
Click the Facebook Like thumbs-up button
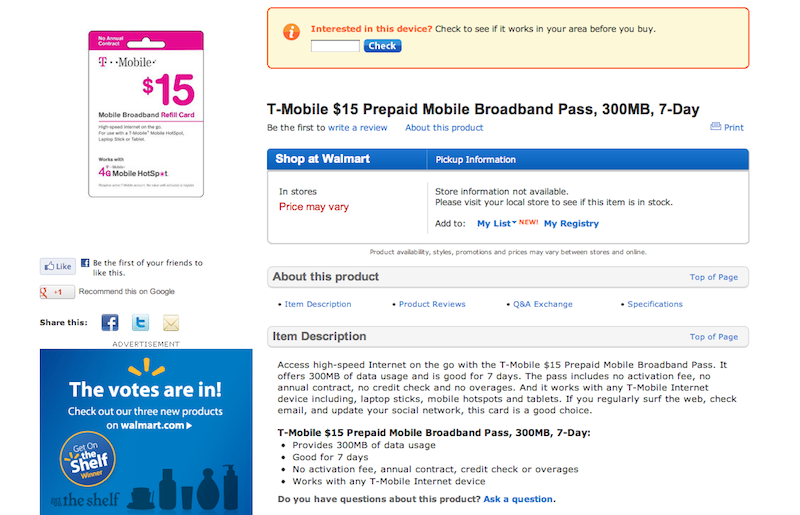tap(58, 266)
